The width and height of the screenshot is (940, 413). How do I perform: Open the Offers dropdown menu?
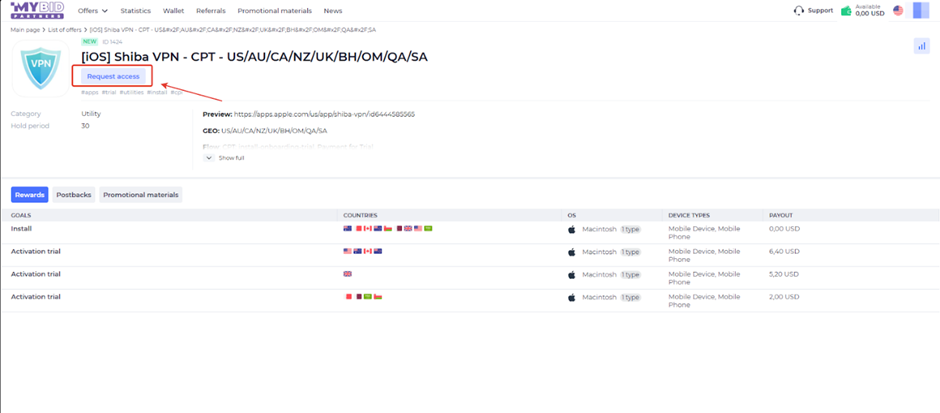click(93, 11)
